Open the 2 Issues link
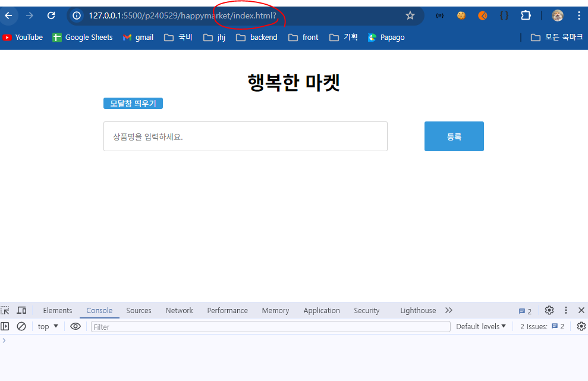Viewport: 588px width, 381px height. pos(542,327)
